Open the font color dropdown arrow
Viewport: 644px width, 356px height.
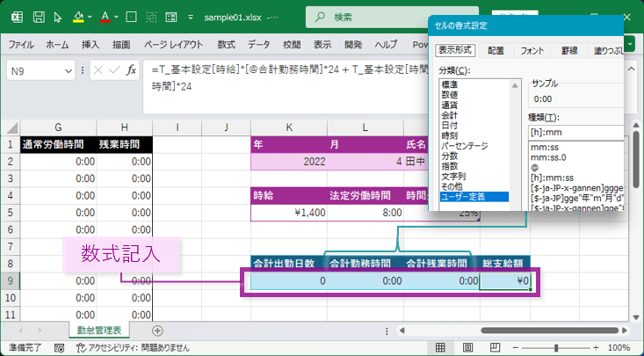click(116, 18)
